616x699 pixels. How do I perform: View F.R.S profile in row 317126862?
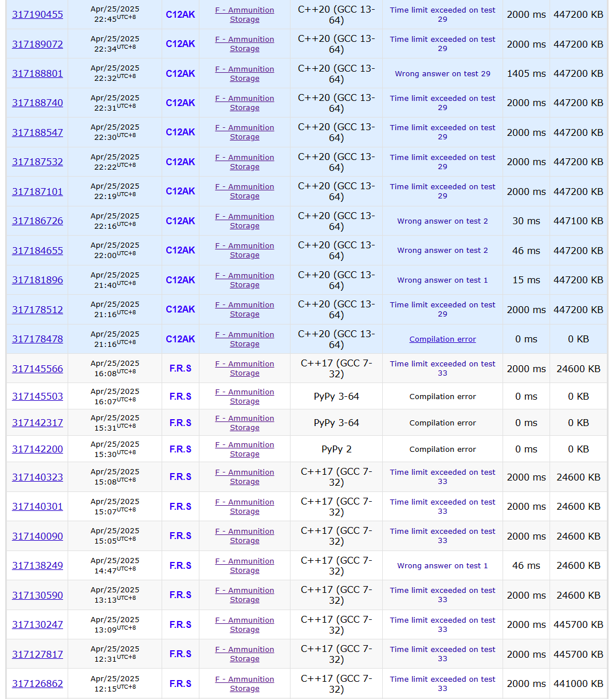181,684
